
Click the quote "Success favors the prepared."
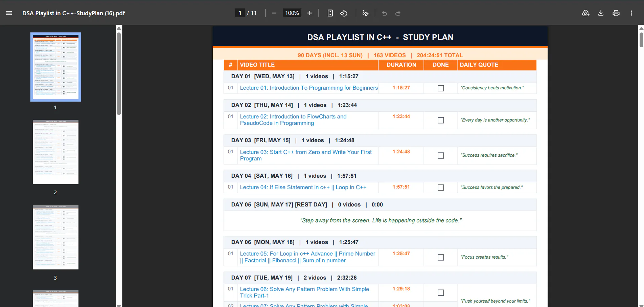[x=491, y=187]
